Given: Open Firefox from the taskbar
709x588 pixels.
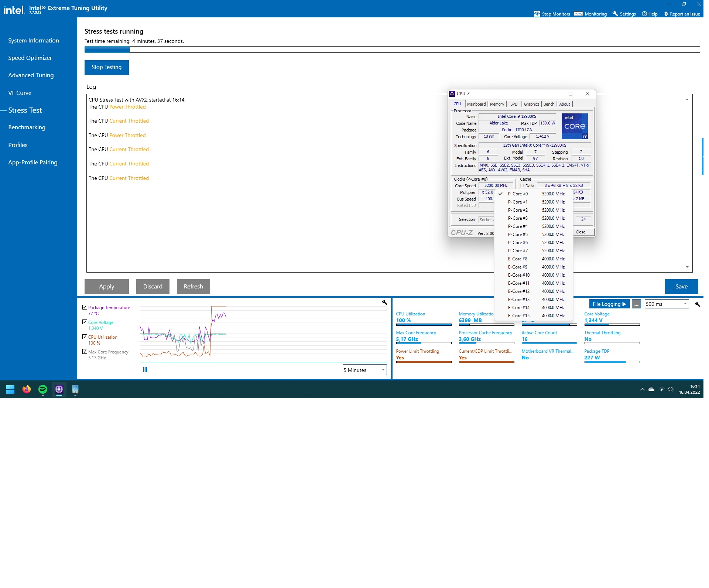Looking at the screenshot, I should (x=27, y=389).
